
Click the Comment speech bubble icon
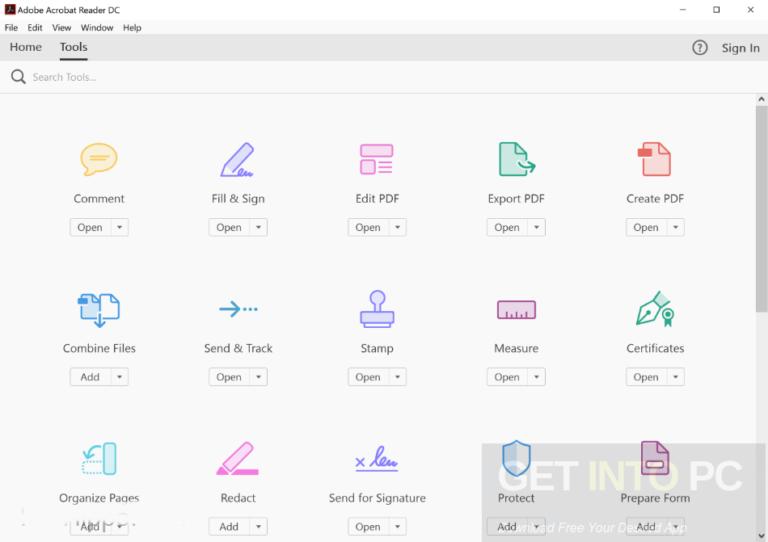coord(99,159)
